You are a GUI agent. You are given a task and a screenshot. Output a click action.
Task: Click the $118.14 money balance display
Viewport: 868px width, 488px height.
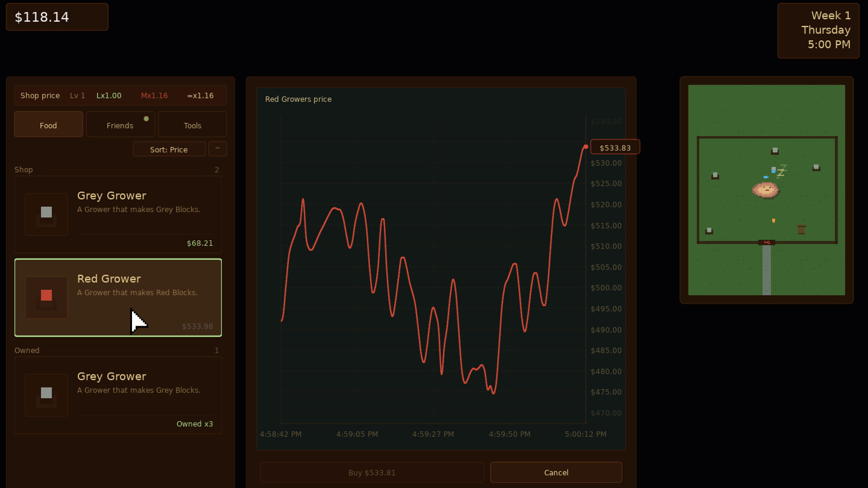pyautogui.click(x=57, y=17)
